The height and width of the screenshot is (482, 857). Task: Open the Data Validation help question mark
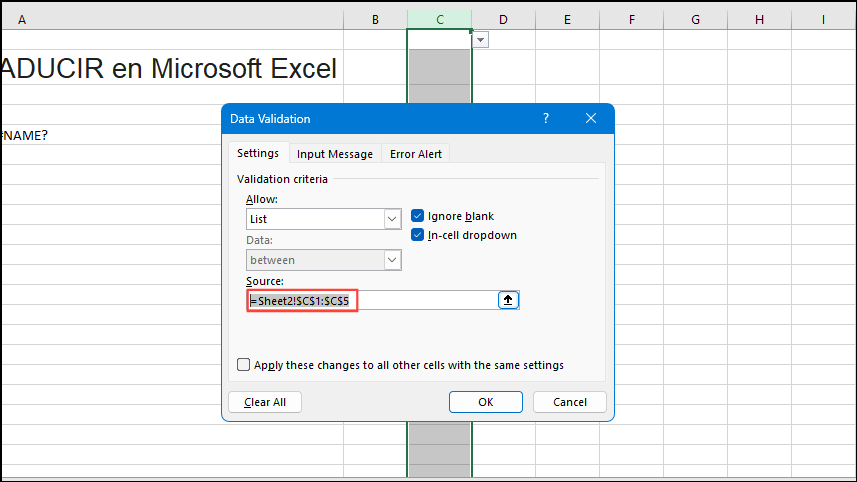tap(545, 119)
